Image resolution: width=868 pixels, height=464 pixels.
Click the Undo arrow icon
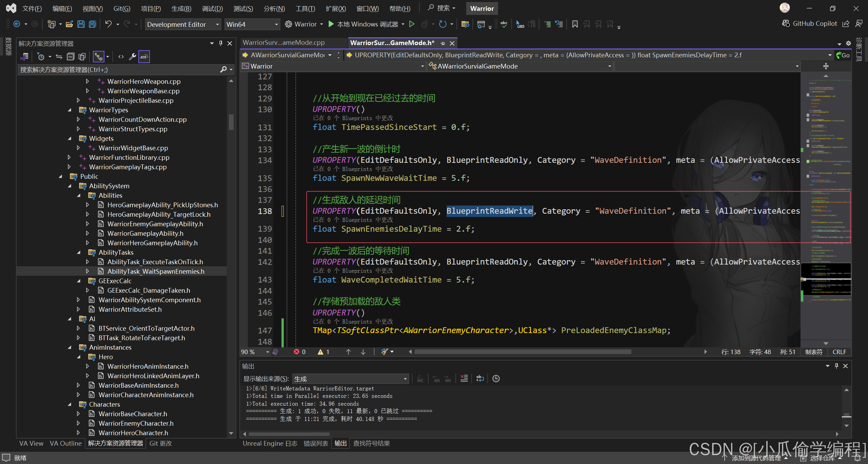click(x=108, y=24)
